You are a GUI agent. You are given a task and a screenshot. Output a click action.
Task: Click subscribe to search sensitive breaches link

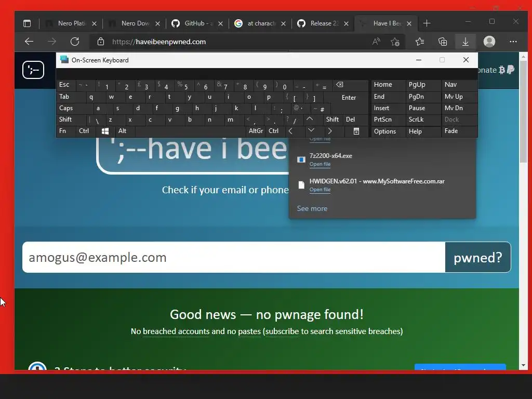(282, 331)
